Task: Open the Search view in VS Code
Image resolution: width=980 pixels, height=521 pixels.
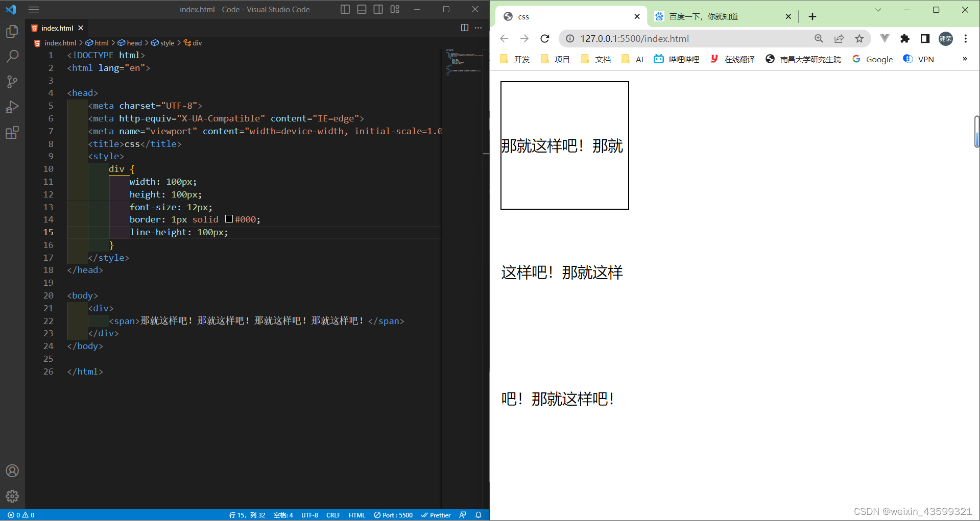Action: point(12,56)
